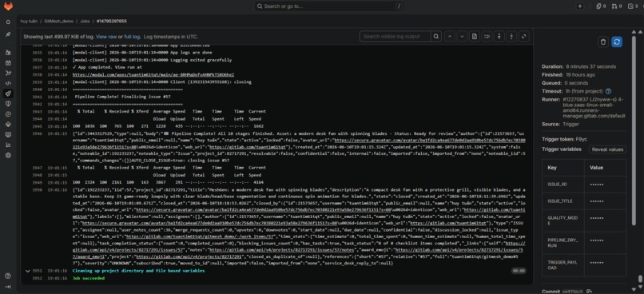Click the Logging exited gracefully log line

[152, 60]
